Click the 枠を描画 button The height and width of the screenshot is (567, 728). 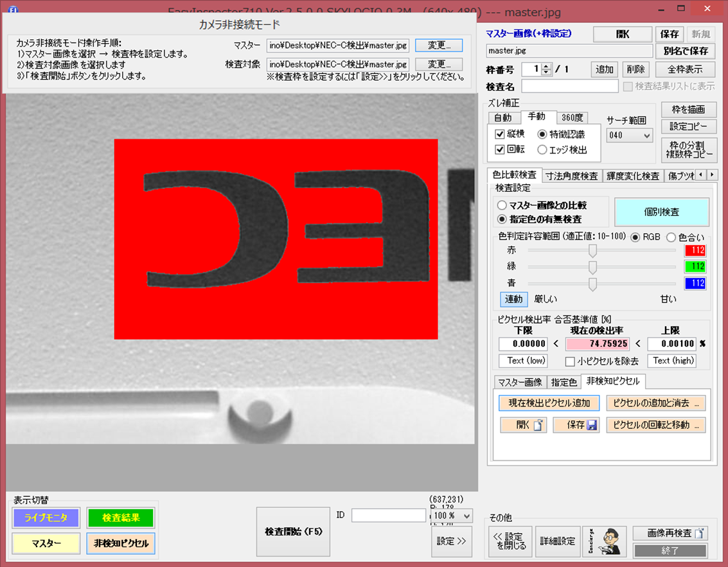coord(689,110)
